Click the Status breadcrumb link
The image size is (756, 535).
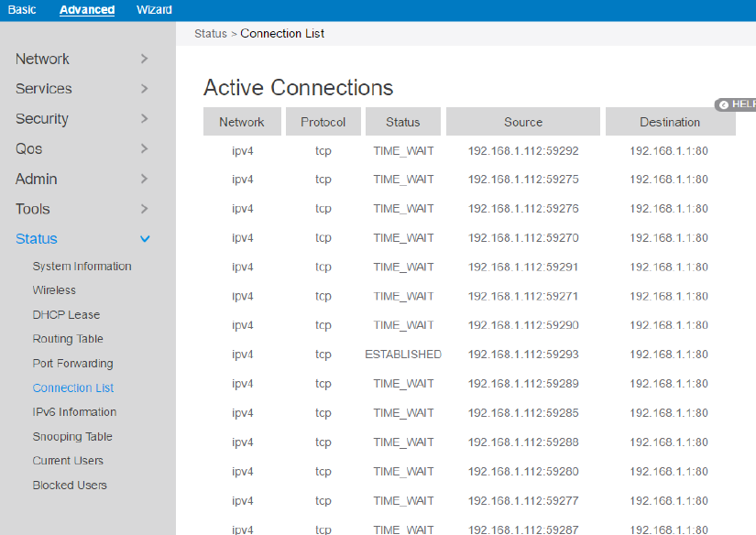point(210,34)
